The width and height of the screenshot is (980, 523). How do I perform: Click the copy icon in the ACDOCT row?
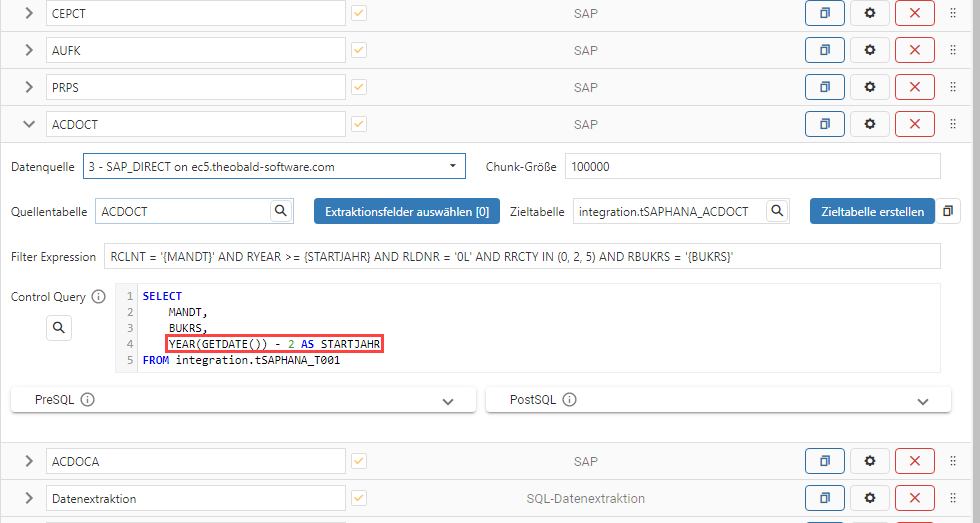point(824,124)
